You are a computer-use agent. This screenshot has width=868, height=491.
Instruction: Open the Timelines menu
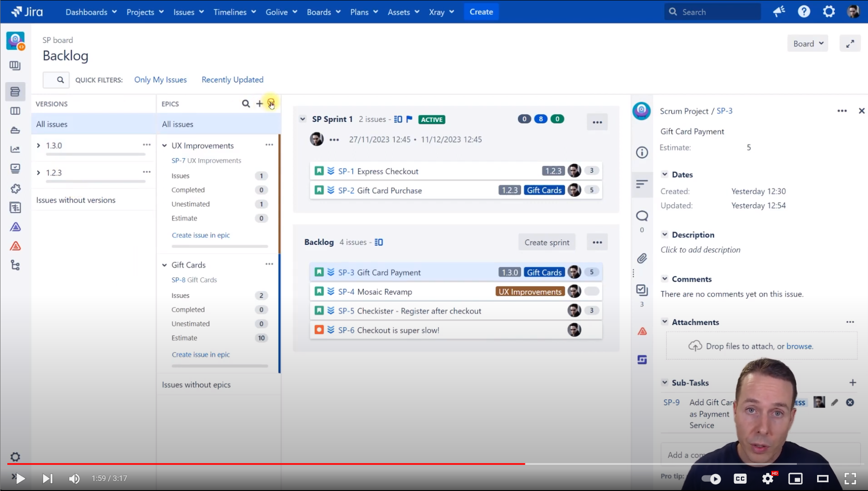(x=234, y=12)
